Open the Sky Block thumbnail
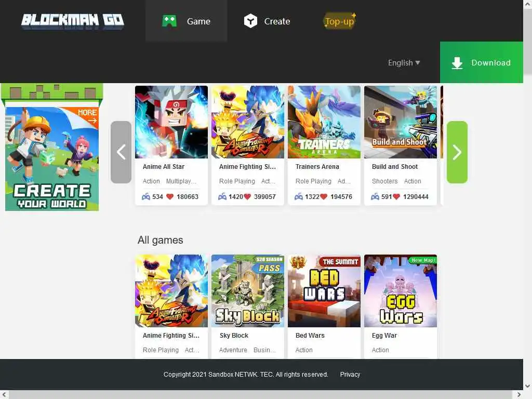Image resolution: width=532 pixels, height=399 pixels. click(x=248, y=291)
